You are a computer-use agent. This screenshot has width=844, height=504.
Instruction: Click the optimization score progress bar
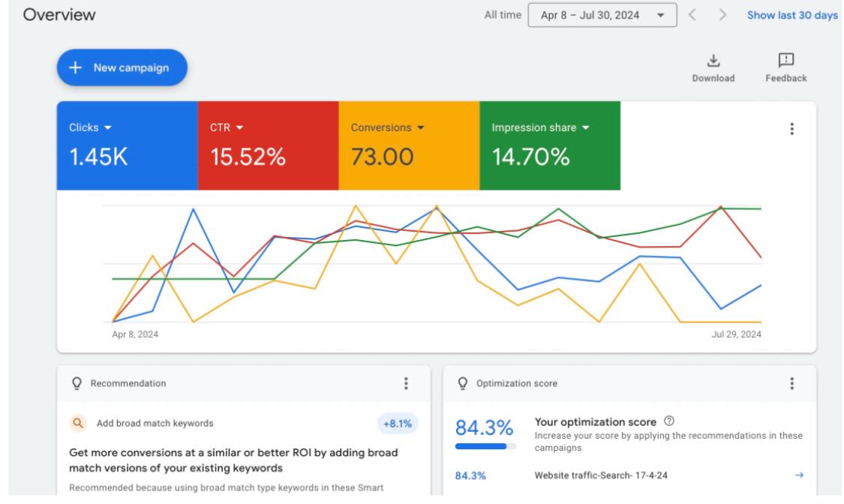[485, 446]
